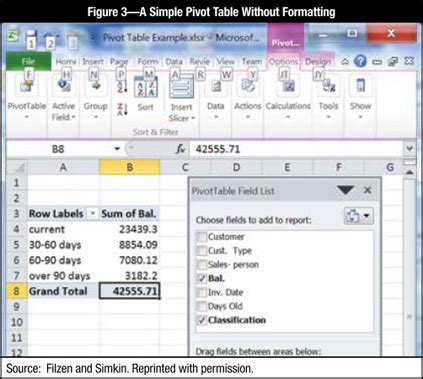Open the File tab
The image size is (423, 379).
(x=28, y=62)
